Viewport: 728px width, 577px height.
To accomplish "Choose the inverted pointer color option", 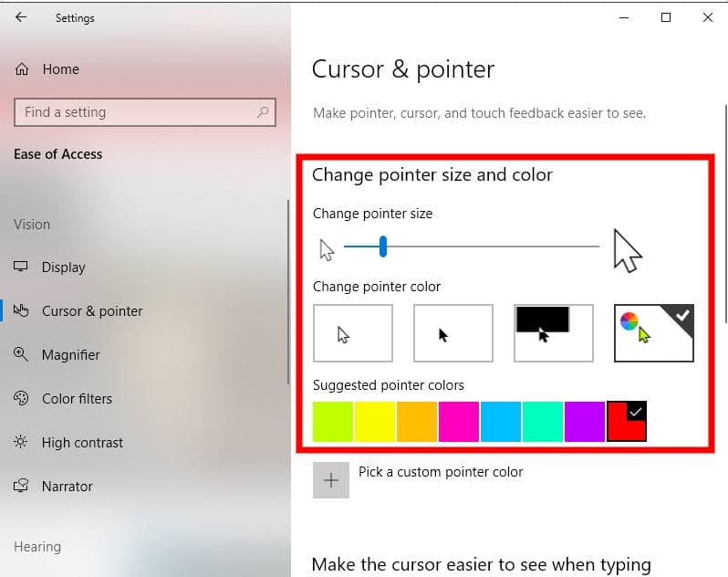I will click(554, 333).
